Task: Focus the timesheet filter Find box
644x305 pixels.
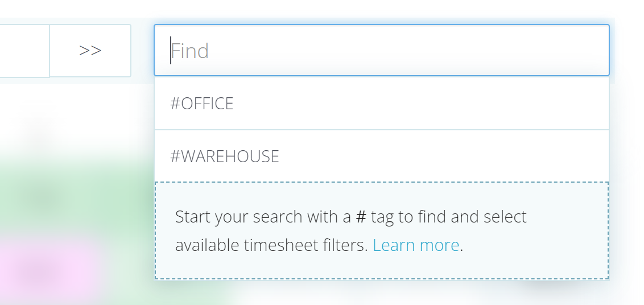Action: (x=381, y=51)
